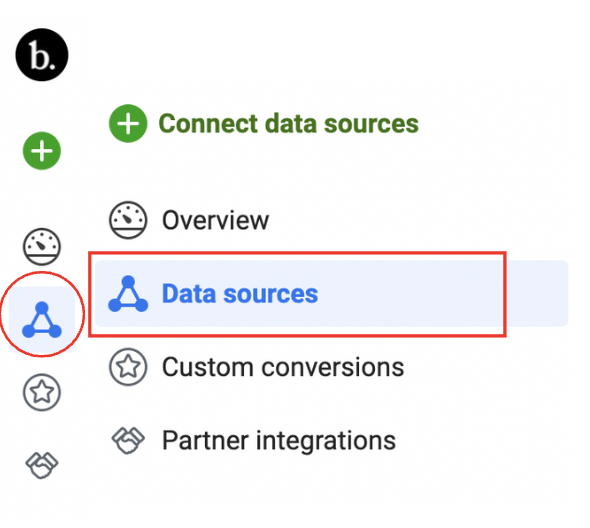Image resolution: width=590 pixels, height=528 pixels.
Task: Select the circled Data sources triangle icon
Action: point(42,320)
